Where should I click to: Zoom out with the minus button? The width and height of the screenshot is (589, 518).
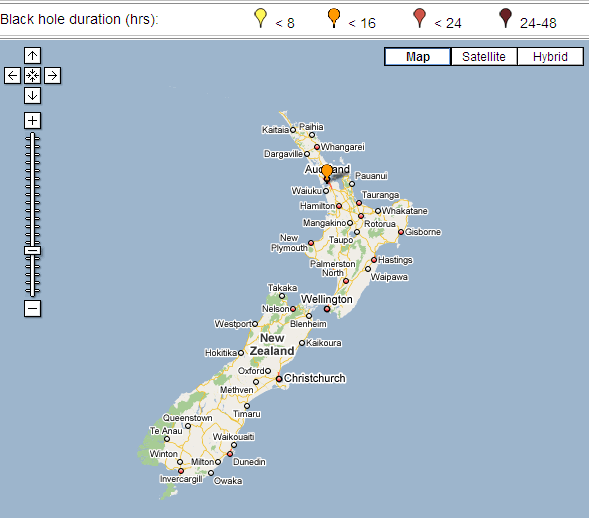(32, 309)
